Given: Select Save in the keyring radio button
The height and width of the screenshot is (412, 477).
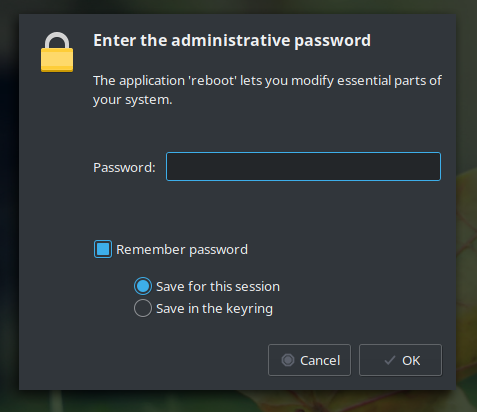Looking at the screenshot, I should coord(143,308).
